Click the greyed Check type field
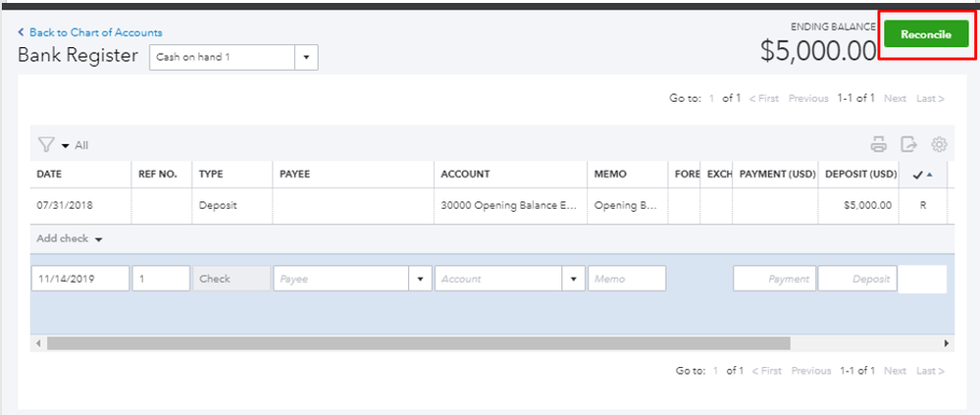The image size is (980, 415). [x=232, y=279]
